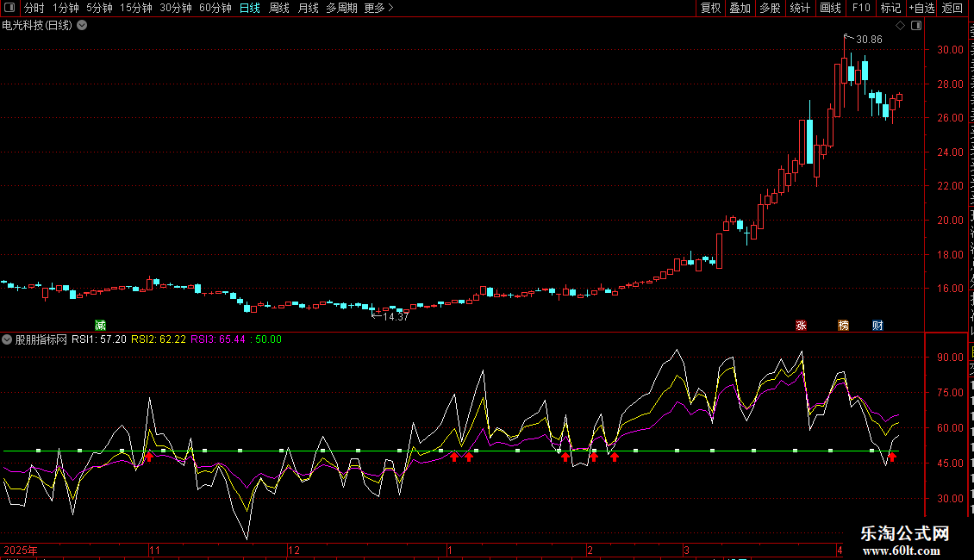Click the month 2 timeline marker
Screen dimensions: 974x560
590,550
